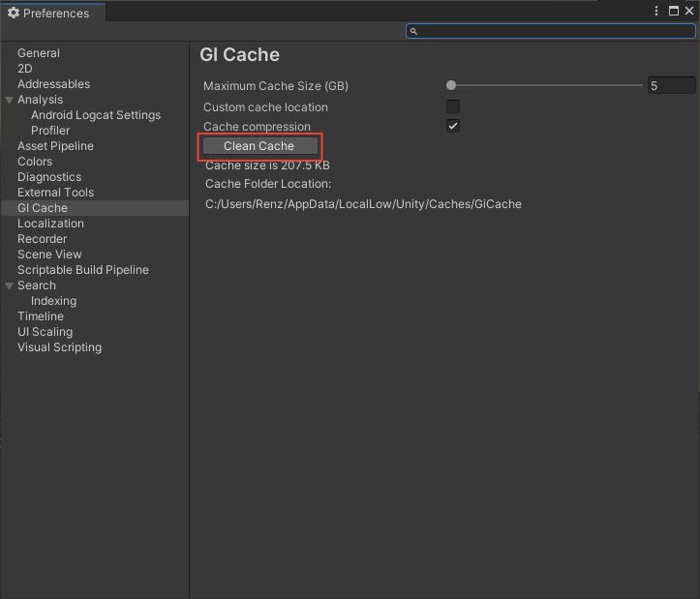Adjust the Maximum Cache Size slider handle

click(x=451, y=85)
